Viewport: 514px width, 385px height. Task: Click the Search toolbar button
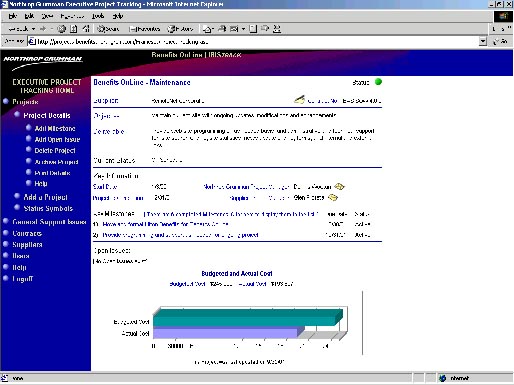(108, 29)
